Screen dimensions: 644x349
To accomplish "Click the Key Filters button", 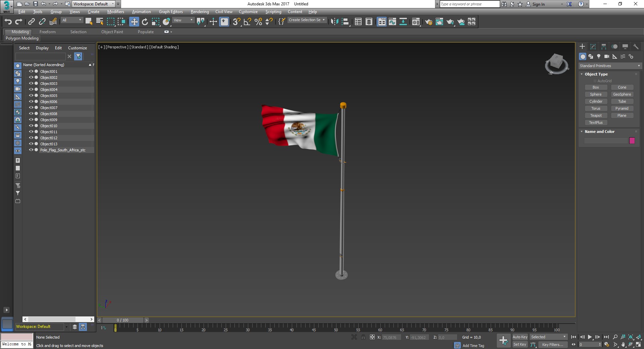I will 552,345.
